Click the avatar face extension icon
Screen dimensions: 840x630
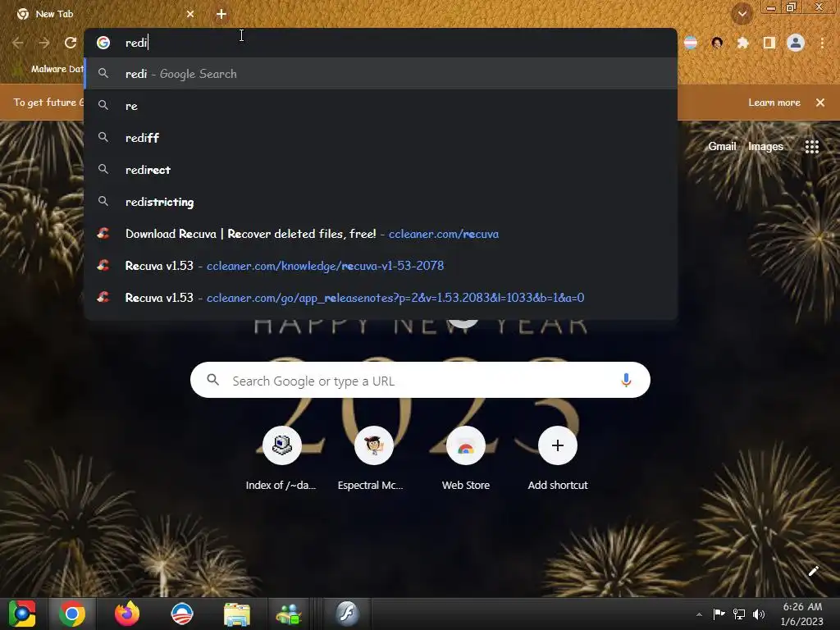point(717,43)
